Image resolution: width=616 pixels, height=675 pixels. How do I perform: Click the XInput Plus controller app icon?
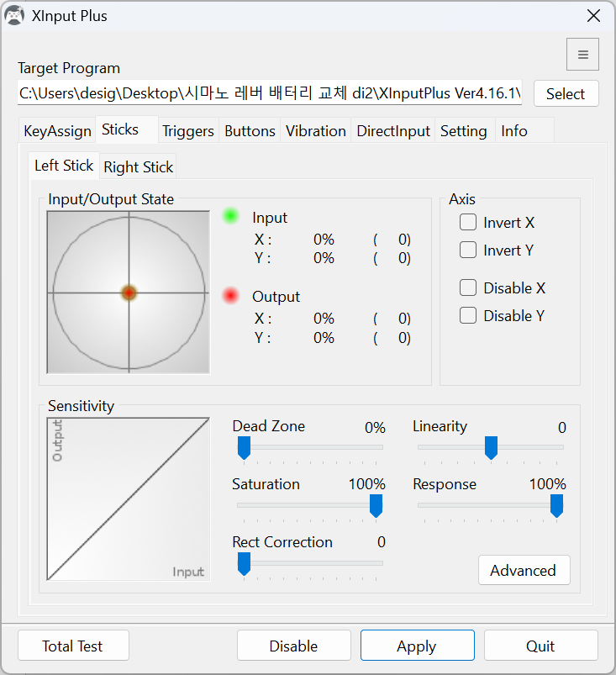tap(14, 16)
